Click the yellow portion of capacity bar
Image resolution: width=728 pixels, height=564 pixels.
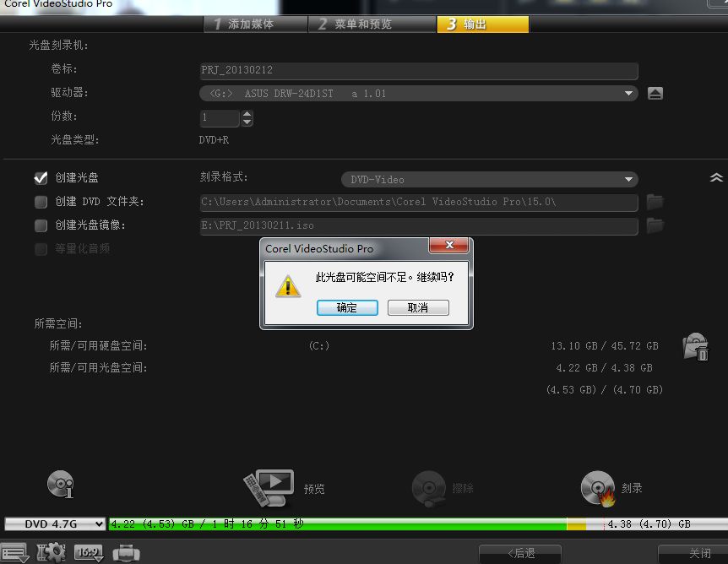(576, 524)
